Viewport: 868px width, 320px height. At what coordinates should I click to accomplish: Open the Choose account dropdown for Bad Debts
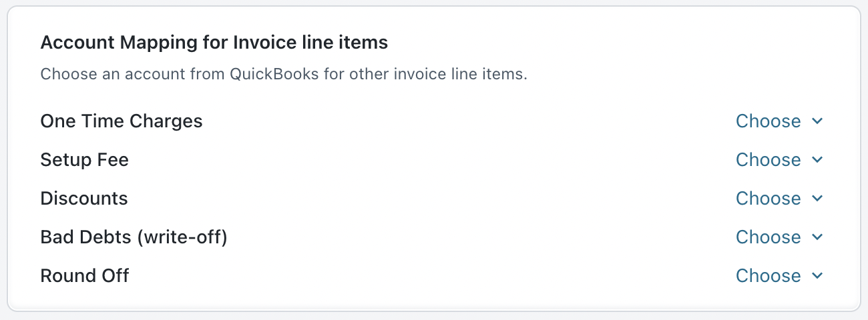point(768,237)
